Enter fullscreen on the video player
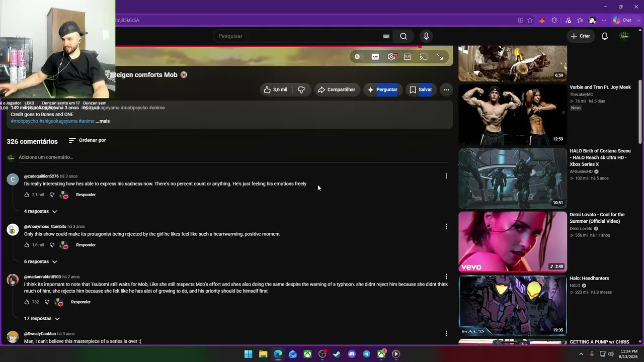Screen dimensions: 644x362 pos(440,57)
